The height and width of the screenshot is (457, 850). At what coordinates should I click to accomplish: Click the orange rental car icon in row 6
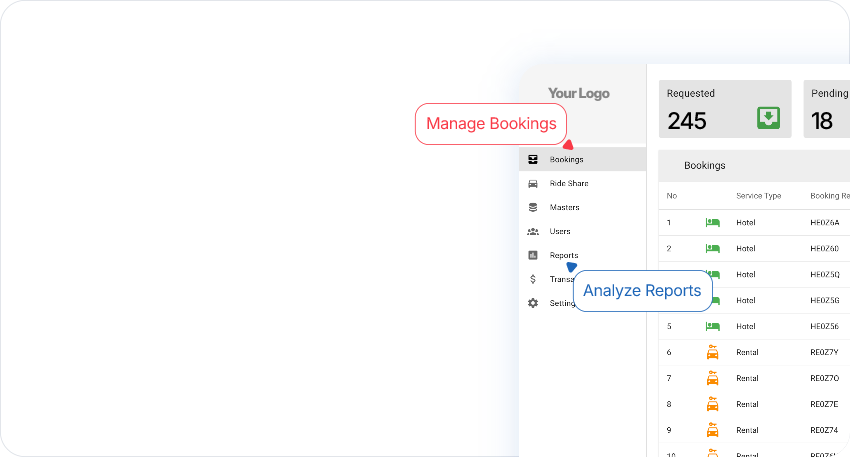coord(712,352)
